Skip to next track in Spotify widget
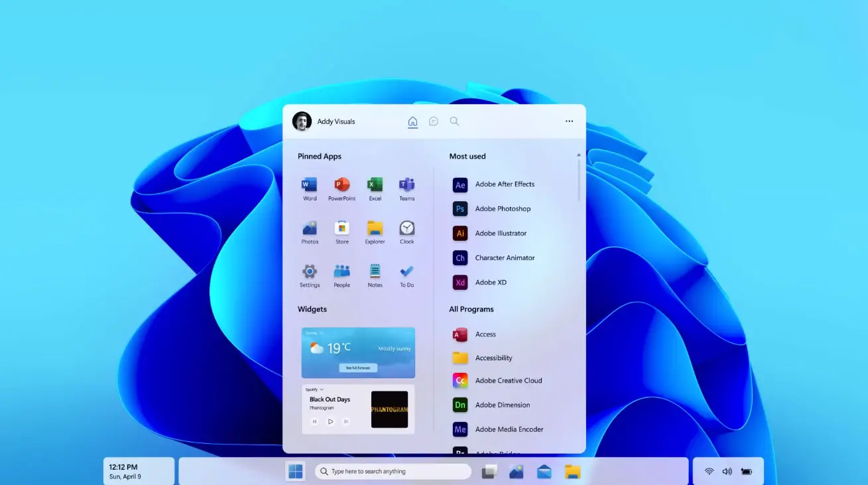 345,421
